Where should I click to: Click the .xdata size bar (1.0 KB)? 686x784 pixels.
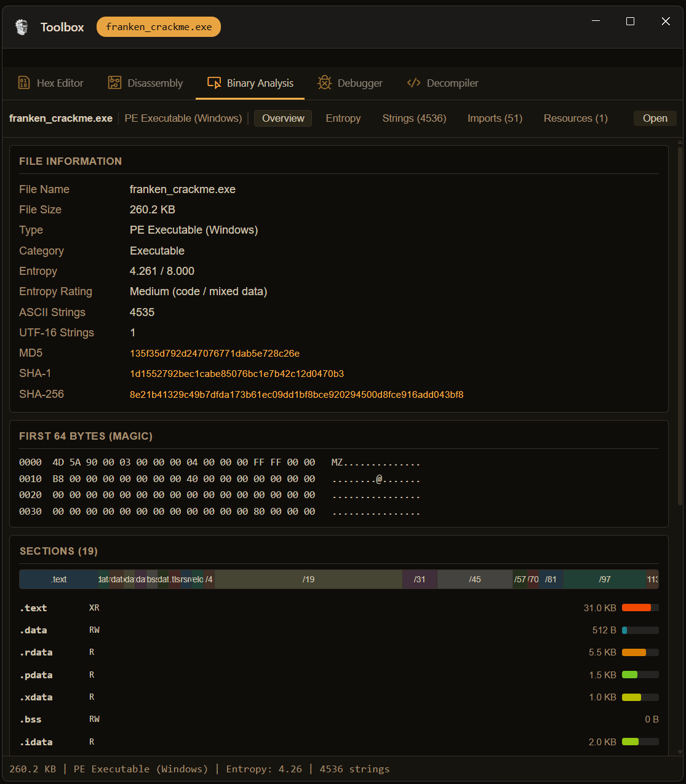[x=640, y=697]
